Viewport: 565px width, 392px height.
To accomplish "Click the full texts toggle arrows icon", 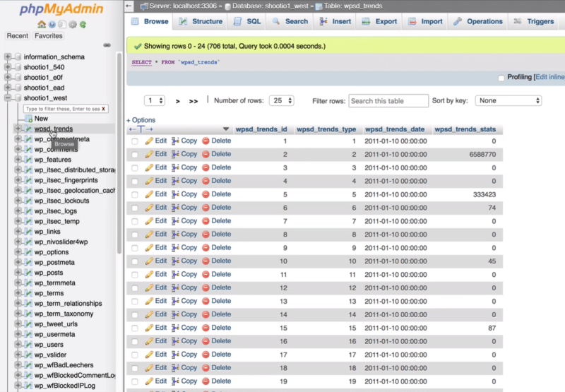I will pos(141,129).
